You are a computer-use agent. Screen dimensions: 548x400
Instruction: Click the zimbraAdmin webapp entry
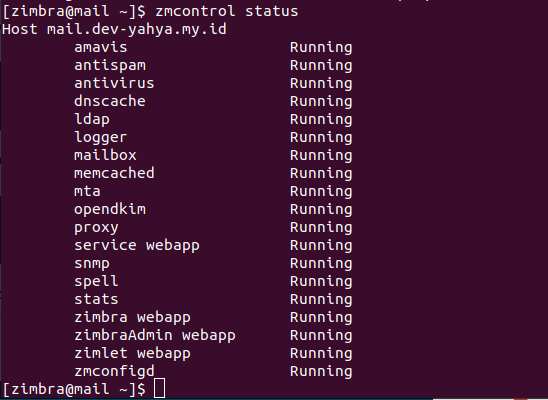155,335
